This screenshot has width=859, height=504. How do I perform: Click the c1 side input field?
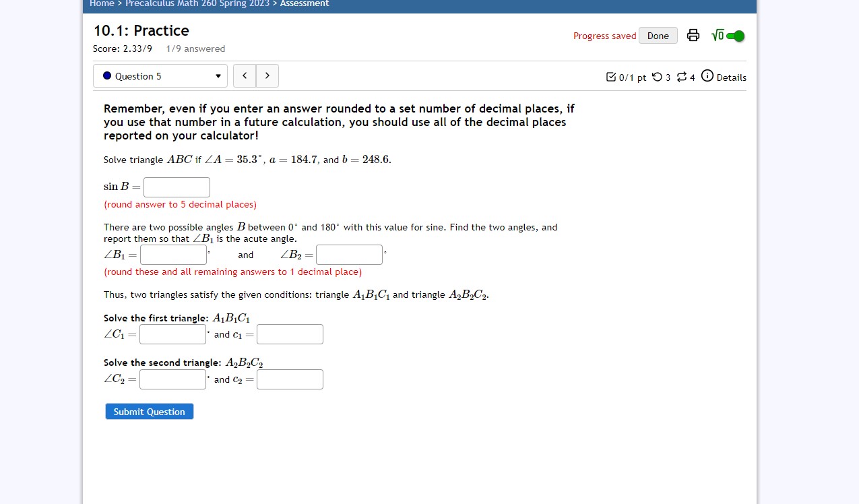point(290,334)
